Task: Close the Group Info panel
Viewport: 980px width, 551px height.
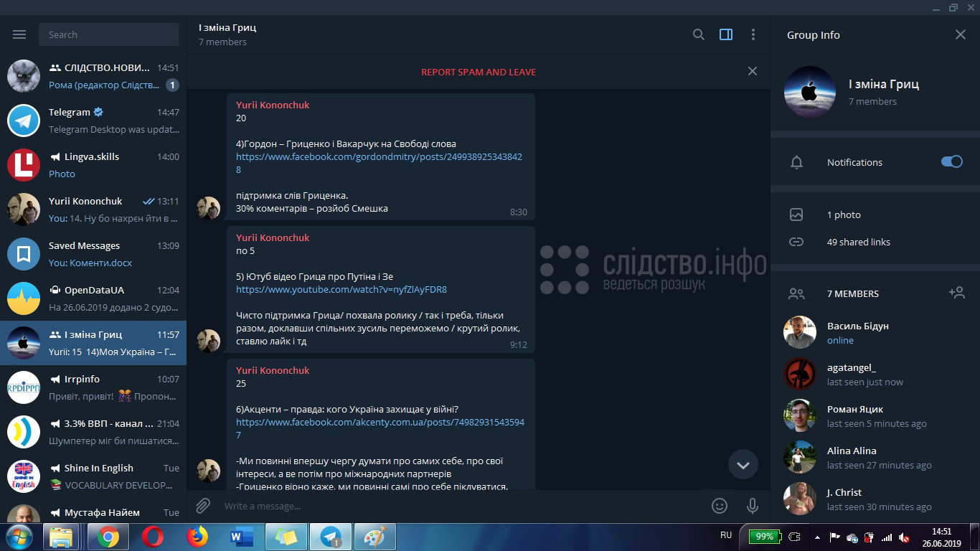Action: 961,34
